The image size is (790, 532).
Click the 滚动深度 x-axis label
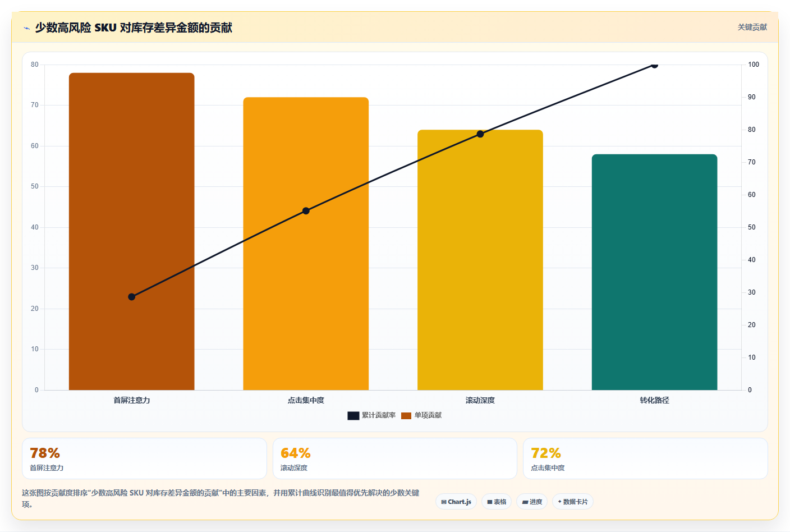point(480,400)
